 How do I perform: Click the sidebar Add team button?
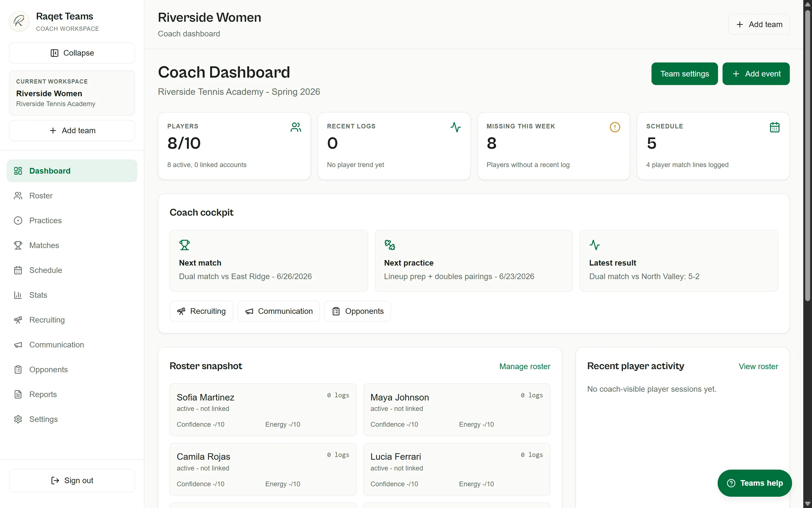pyautogui.click(x=72, y=131)
